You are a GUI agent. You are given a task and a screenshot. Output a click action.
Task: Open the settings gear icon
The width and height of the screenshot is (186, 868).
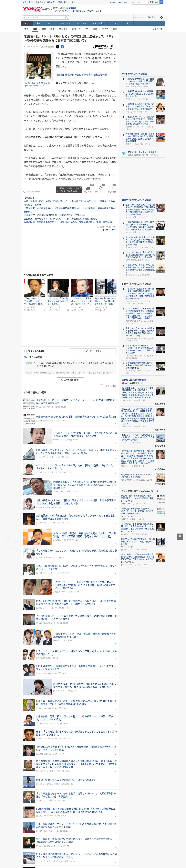[161, 17]
